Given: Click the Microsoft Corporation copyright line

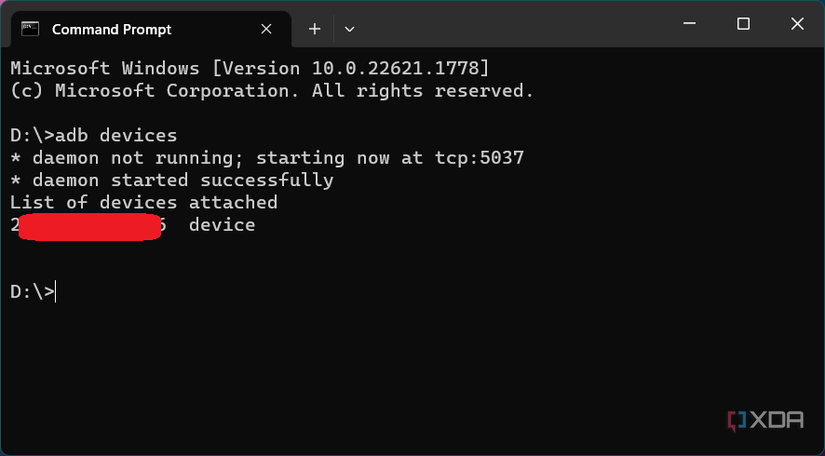Looking at the screenshot, I should click(x=272, y=91).
